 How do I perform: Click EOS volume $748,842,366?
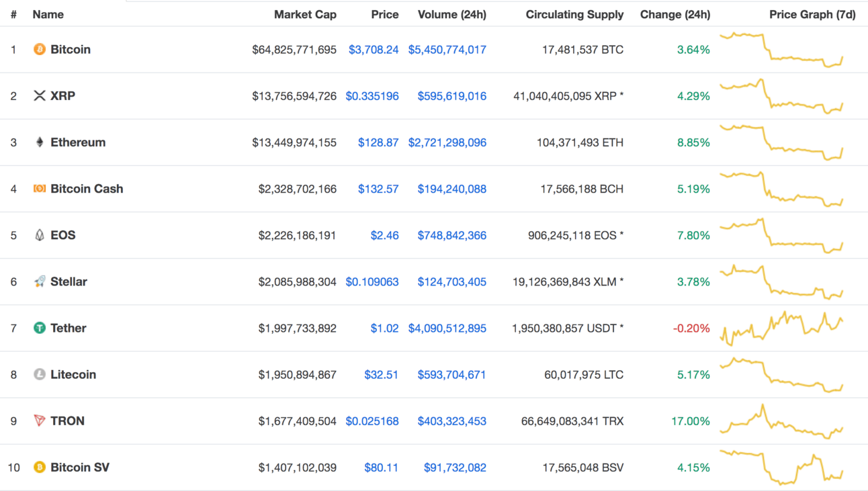(x=452, y=235)
